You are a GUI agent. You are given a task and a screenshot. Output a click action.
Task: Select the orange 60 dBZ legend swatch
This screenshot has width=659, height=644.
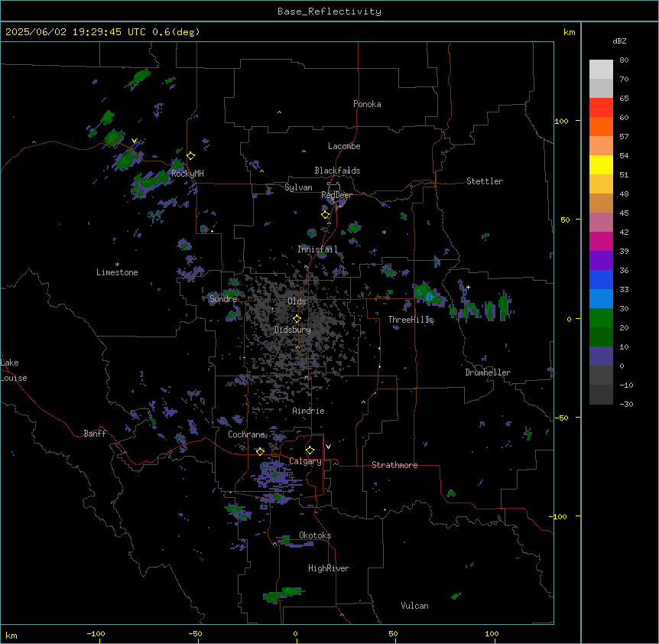pyautogui.click(x=601, y=126)
